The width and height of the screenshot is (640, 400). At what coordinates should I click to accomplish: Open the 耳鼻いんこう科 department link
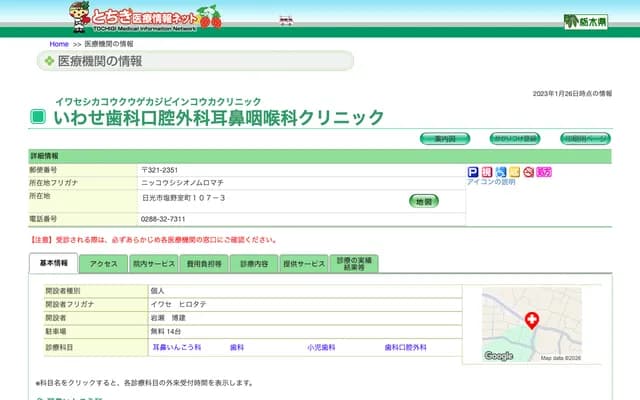(x=177, y=347)
